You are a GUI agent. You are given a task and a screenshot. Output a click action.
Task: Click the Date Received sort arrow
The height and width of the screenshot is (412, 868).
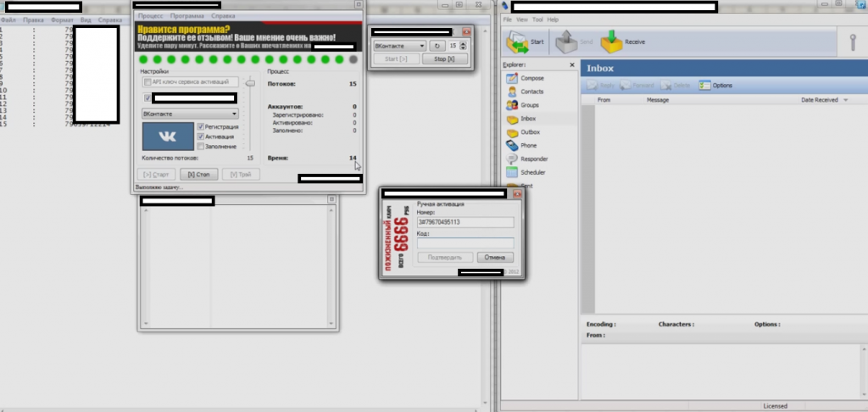click(x=845, y=100)
